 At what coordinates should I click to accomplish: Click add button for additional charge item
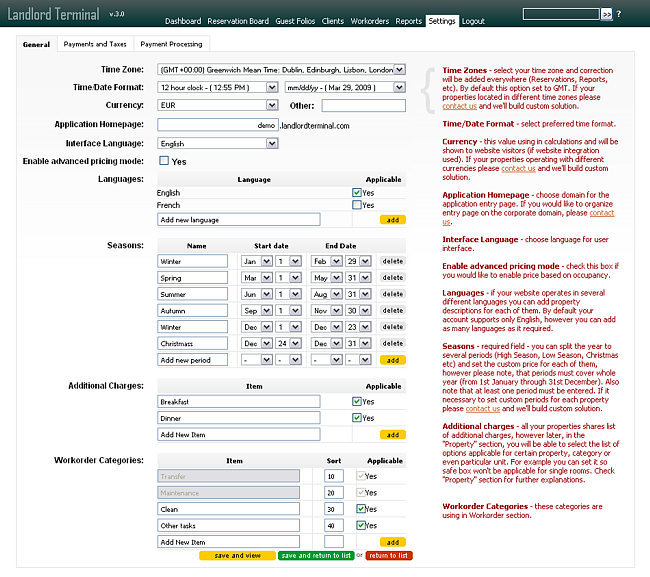393,434
